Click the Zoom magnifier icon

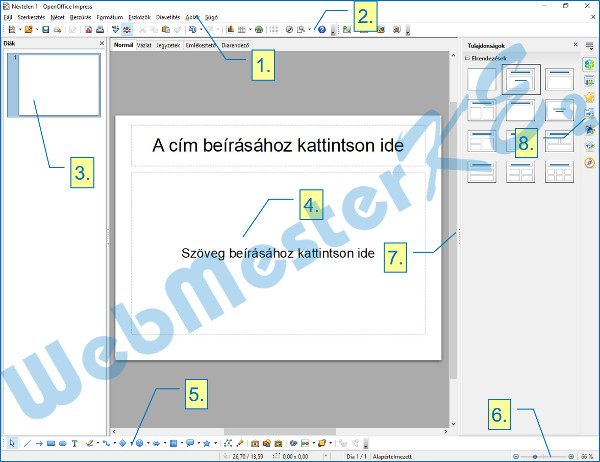(x=301, y=29)
